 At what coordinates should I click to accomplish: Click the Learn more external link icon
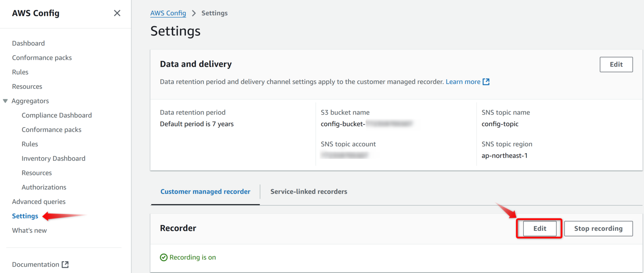point(486,82)
